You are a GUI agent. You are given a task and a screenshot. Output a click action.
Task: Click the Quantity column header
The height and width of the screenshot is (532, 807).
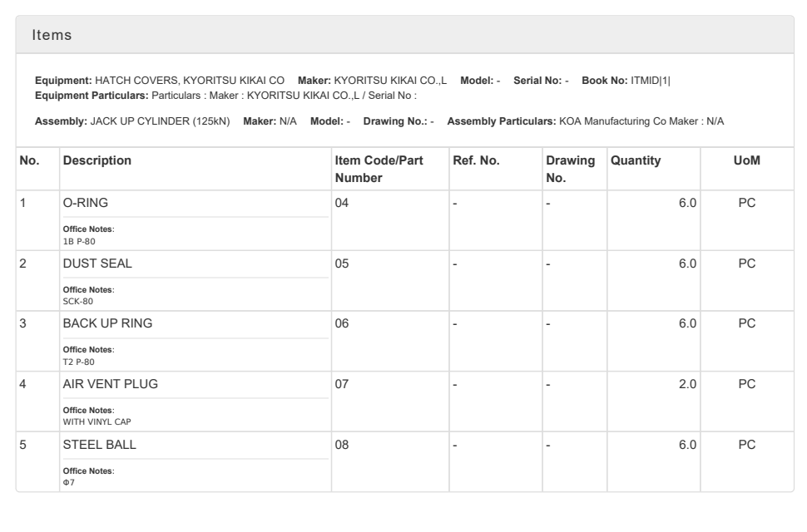click(636, 161)
